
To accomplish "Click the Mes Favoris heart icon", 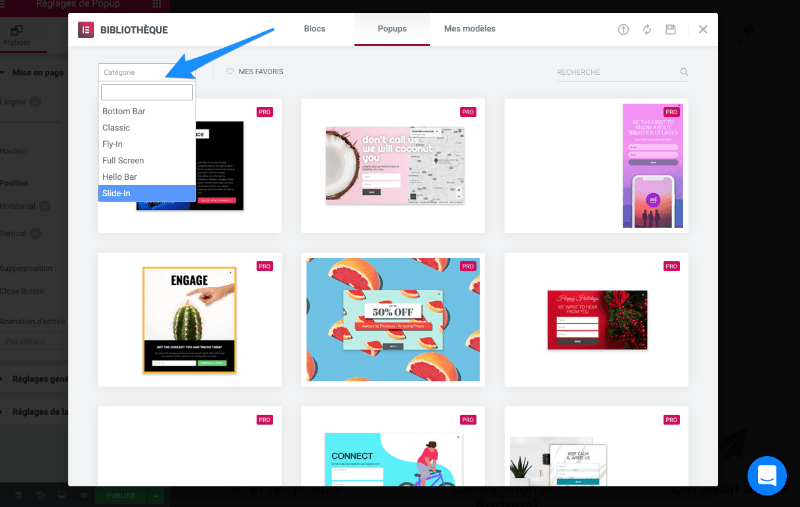I will [230, 71].
